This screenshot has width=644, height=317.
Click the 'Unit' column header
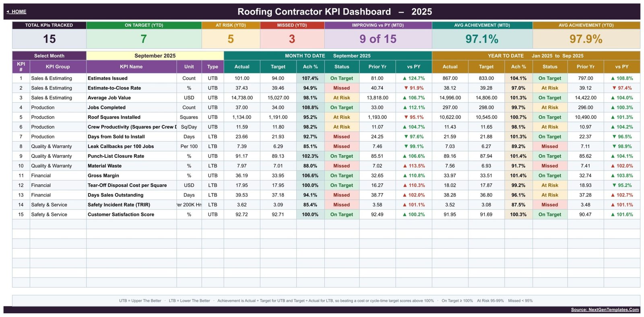[x=189, y=67]
